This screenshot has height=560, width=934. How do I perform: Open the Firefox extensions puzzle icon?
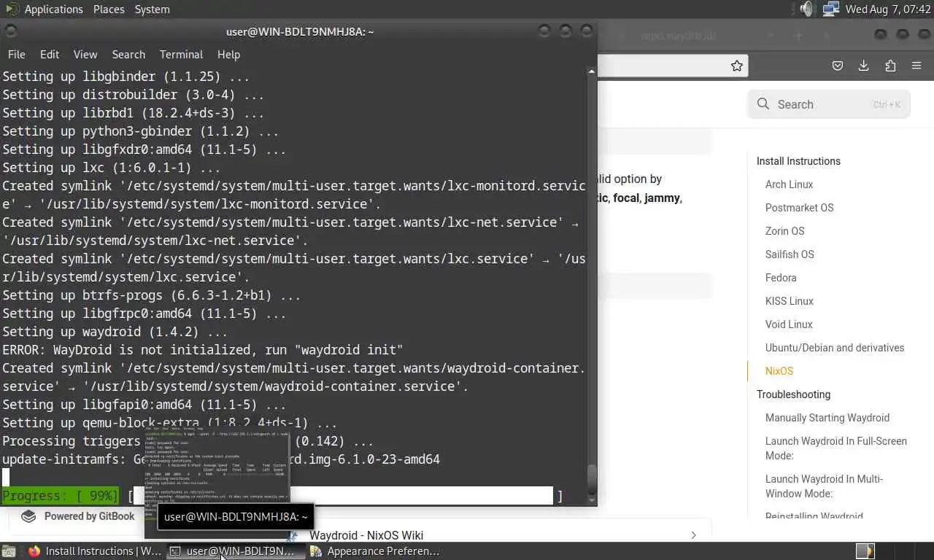pos(890,66)
